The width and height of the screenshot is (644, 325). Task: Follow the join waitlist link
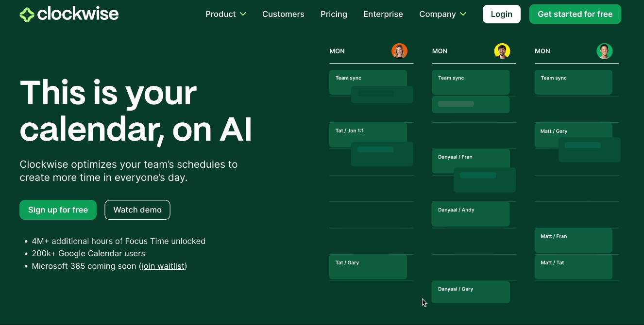(163, 266)
